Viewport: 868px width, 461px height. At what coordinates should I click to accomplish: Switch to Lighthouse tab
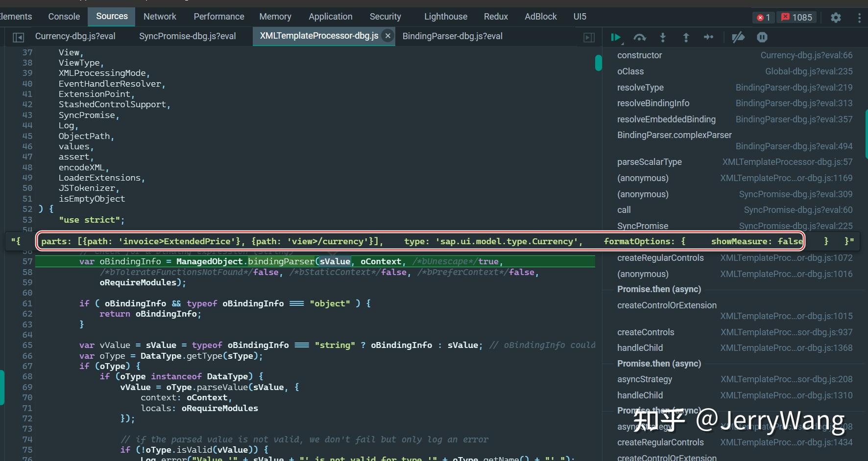[446, 17]
